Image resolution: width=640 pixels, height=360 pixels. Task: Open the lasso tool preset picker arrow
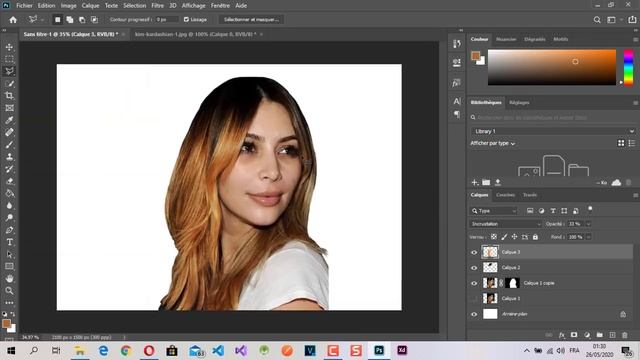(x=42, y=20)
